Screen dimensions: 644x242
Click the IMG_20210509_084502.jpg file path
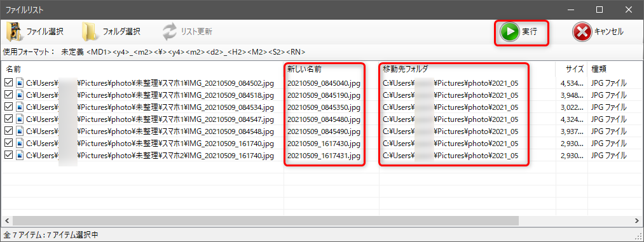coord(150,83)
